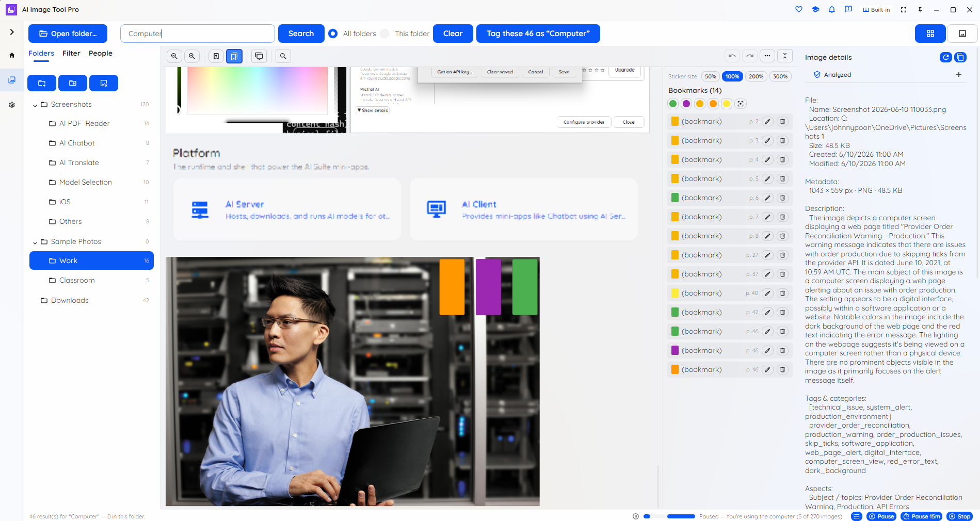Image resolution: width=980 pixels, height=521 pixels.
Task: Click the refresh image details icon
Action: (946, 57)
